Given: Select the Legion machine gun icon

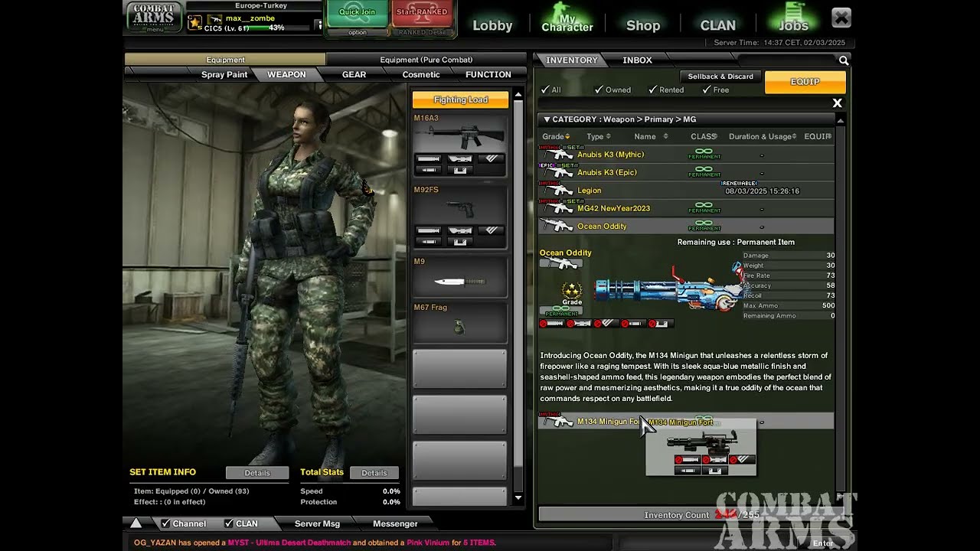Looking at the screenshot, I should click(558, 190).
